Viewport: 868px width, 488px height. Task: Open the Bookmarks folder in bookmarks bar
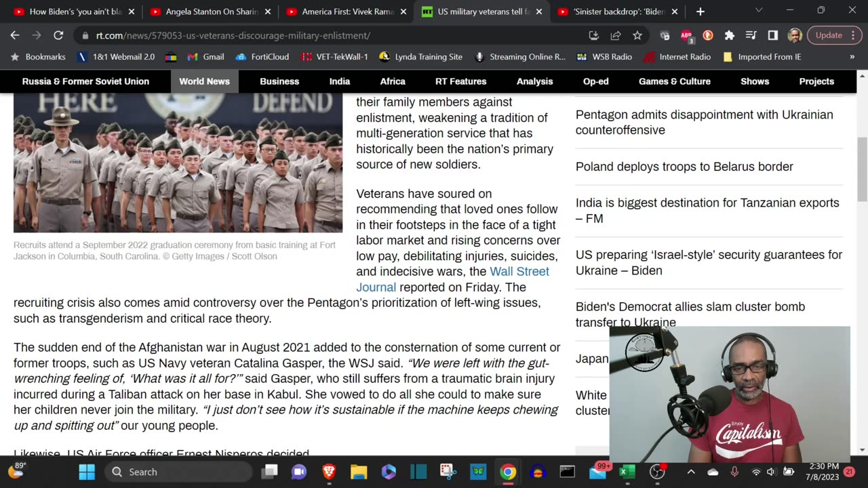pyautogui.click(x=39, y=57)
